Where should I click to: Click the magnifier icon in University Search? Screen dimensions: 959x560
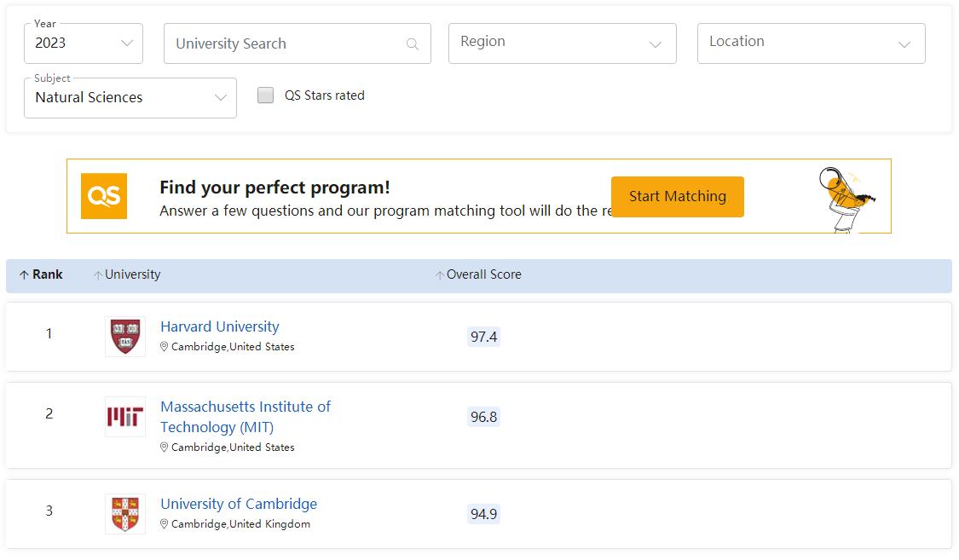pos(413,44)
